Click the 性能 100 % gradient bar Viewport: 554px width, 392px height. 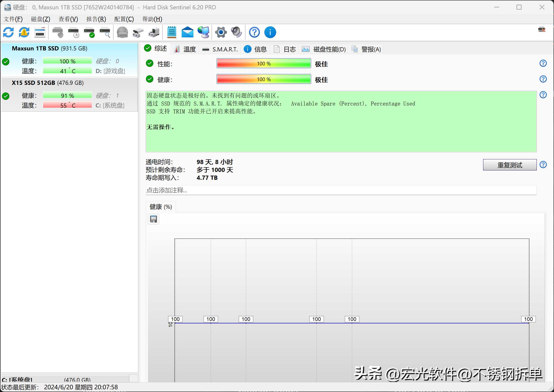coord(264,63)
